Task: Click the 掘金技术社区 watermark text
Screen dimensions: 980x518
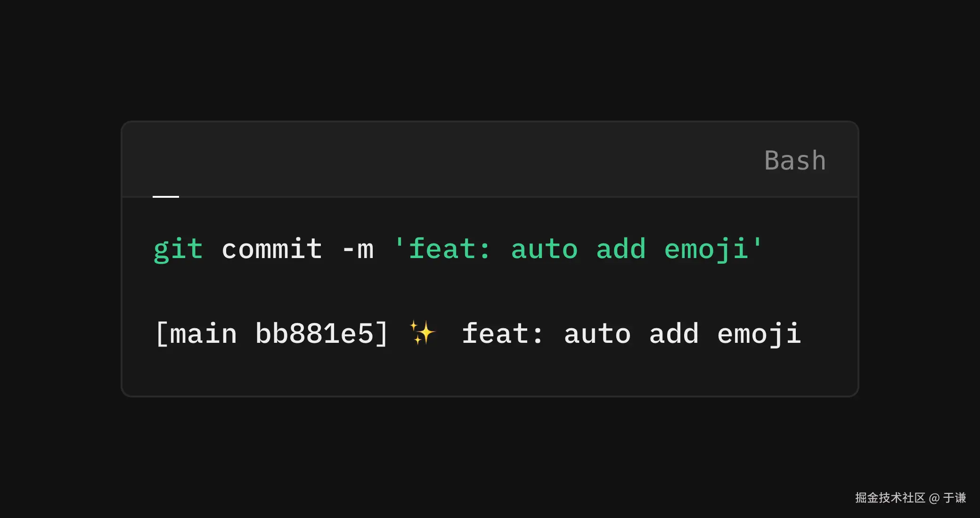Action: (890, 498)
